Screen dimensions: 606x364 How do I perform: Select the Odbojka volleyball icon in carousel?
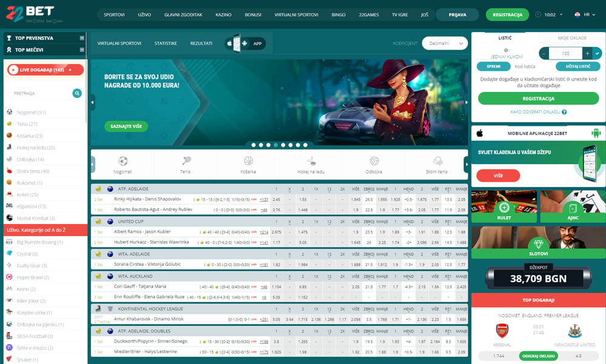click(374, 160)
